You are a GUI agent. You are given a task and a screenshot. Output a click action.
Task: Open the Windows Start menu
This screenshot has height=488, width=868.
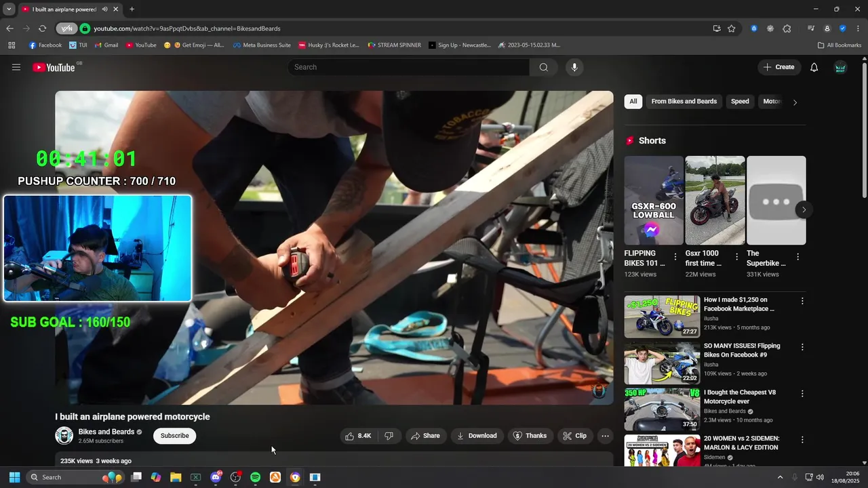14,477
